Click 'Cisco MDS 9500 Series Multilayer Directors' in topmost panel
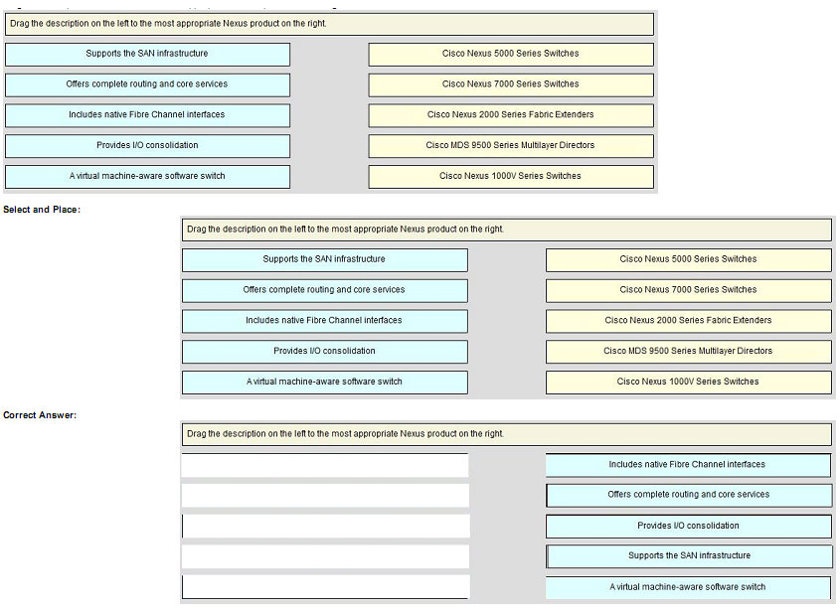 click(x=511, y=146)
